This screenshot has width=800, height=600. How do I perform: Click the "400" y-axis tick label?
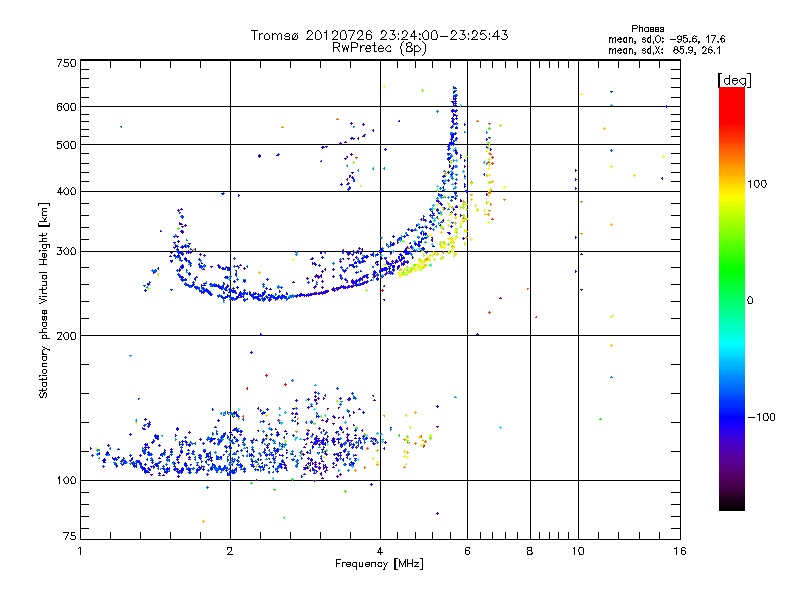tap(66, 191)
